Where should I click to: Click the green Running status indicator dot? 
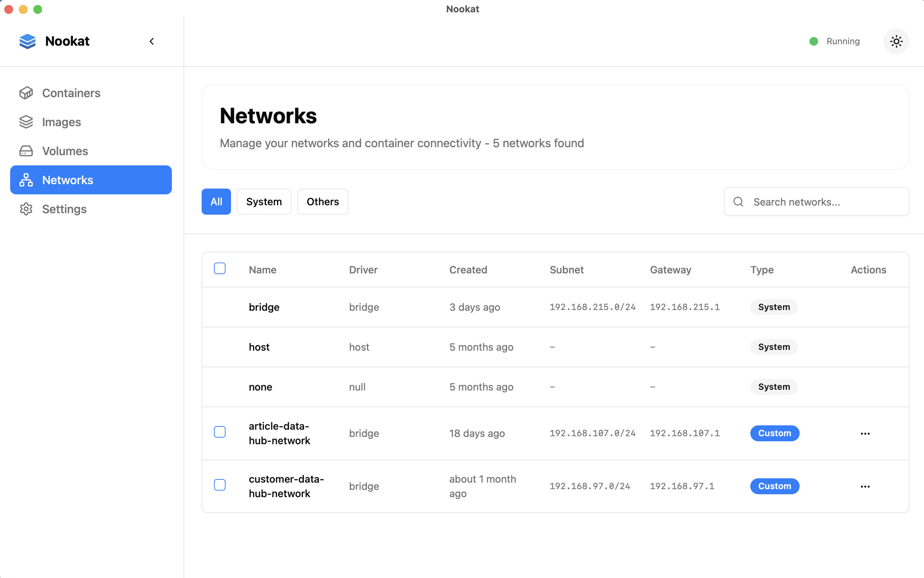click(813, 41)
